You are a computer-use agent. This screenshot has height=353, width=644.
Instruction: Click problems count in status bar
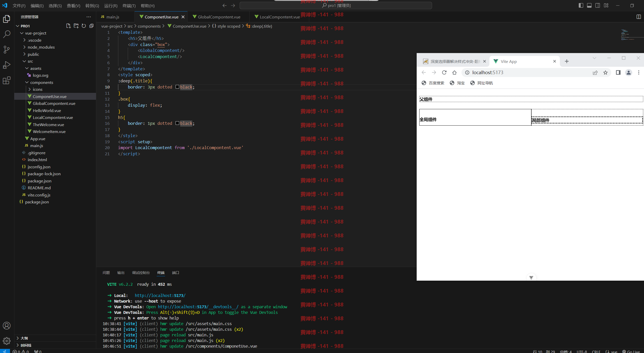coord(21,351)
